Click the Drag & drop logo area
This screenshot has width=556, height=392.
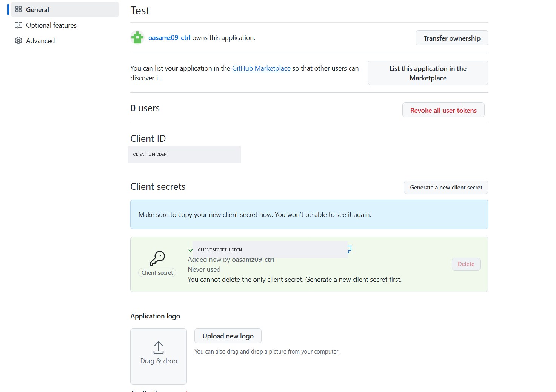(x=159, y=357)
